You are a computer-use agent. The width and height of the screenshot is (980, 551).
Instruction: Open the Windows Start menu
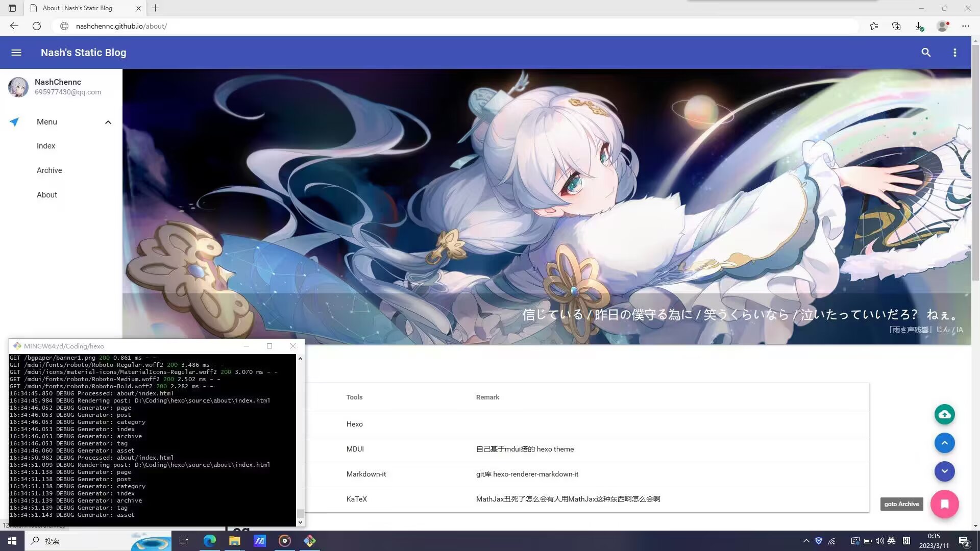12,541
